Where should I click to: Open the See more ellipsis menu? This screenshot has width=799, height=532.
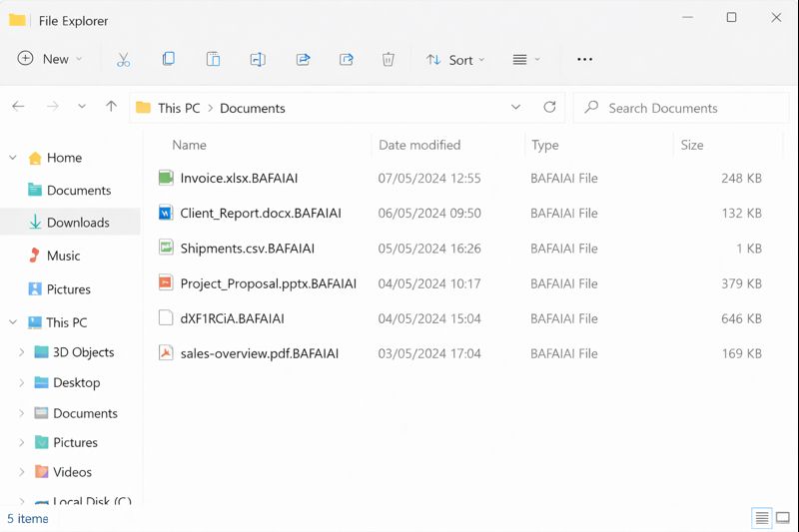pyautogui.click(x=584, y=60)
